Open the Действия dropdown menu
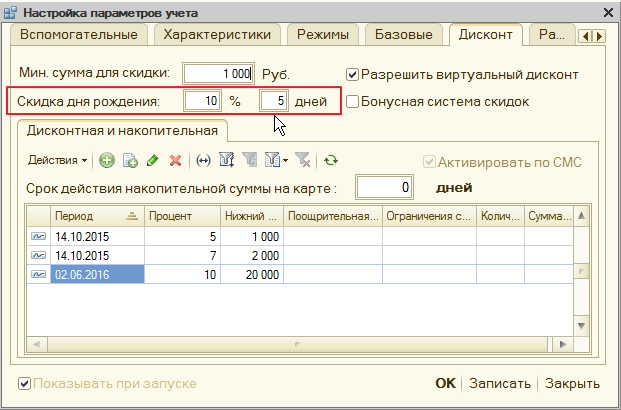621x410 pixels. click(x=57, y=160)
